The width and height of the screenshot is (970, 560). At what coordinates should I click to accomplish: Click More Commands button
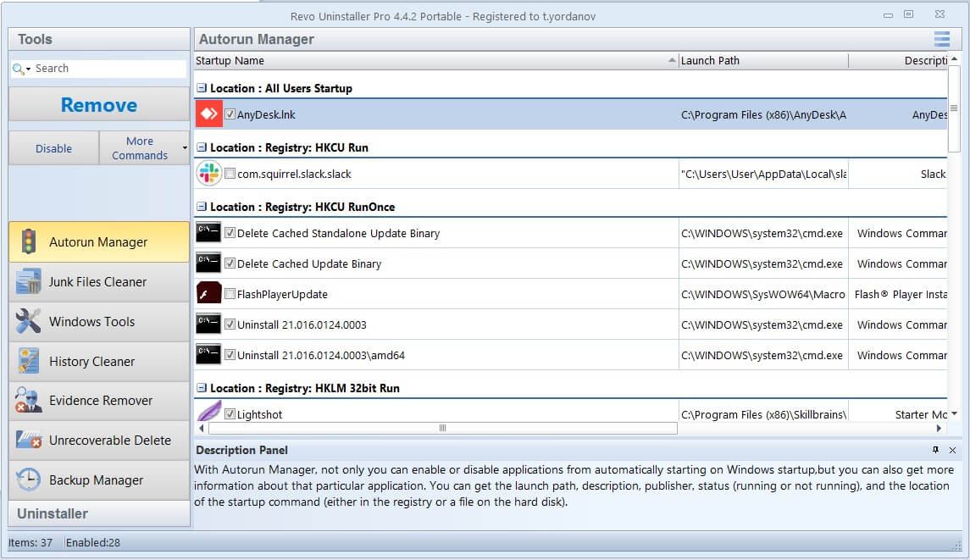140,148
